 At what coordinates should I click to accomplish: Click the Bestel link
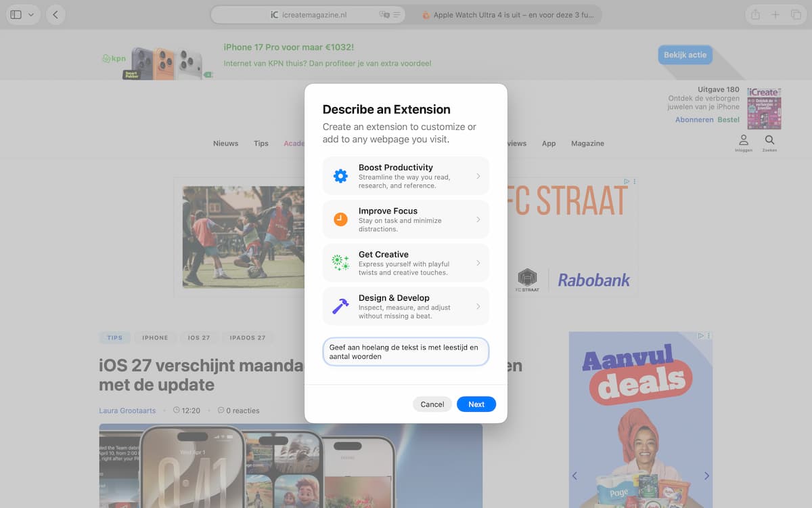[729, 120]
